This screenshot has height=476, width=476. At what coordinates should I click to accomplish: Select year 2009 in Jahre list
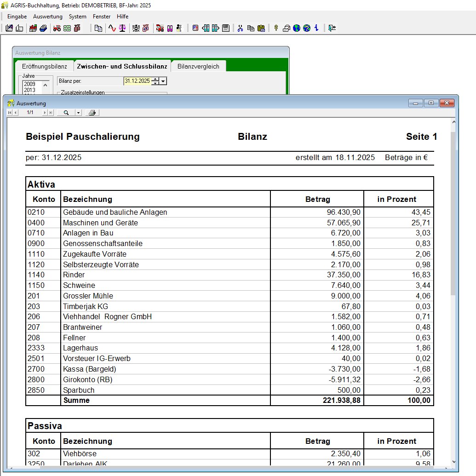click(30, 84)
